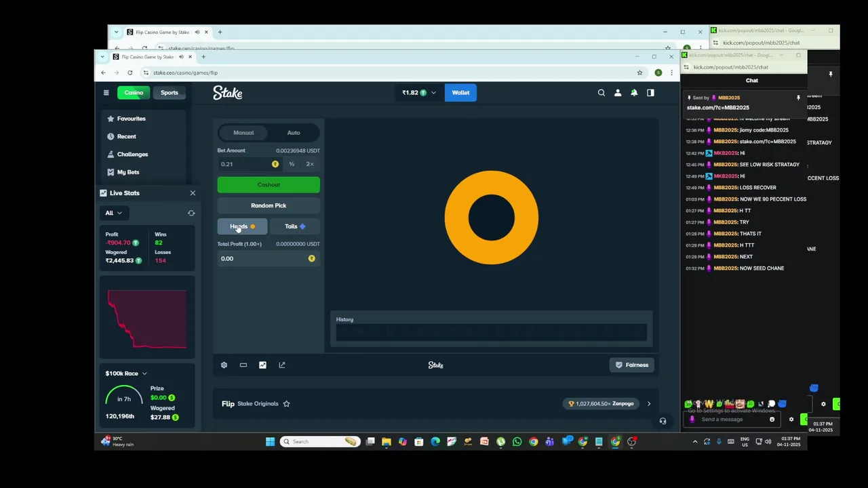Open the chat emoji picker icon

tap(772, 420)
